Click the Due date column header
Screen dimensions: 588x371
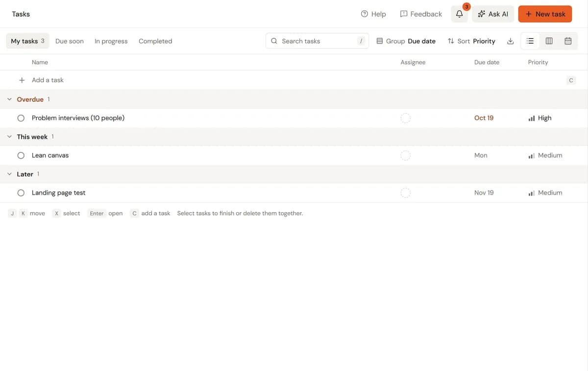click(487, 62)
